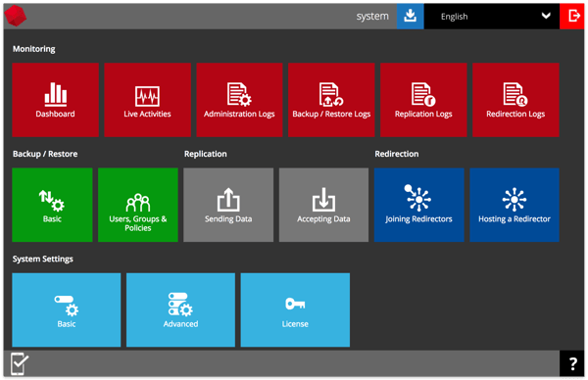Open Users, Groups & Policies tile
Screen dimensions: 588x380
coord(138,205)
